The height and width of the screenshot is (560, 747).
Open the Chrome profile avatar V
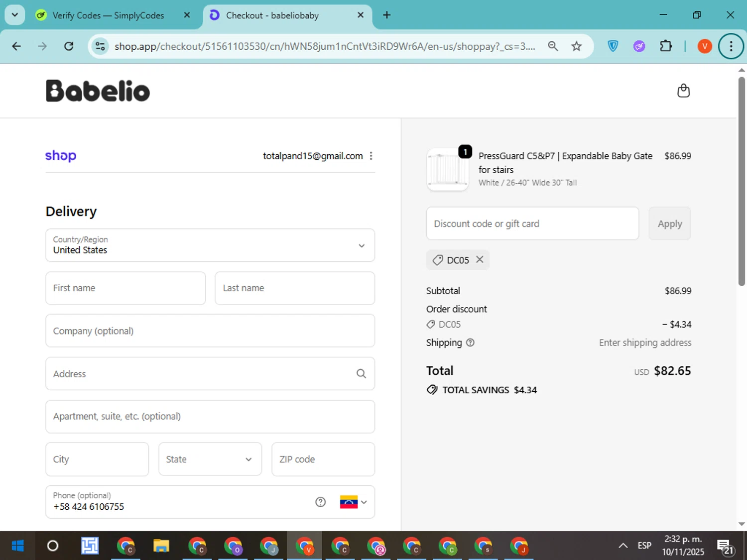705,46
